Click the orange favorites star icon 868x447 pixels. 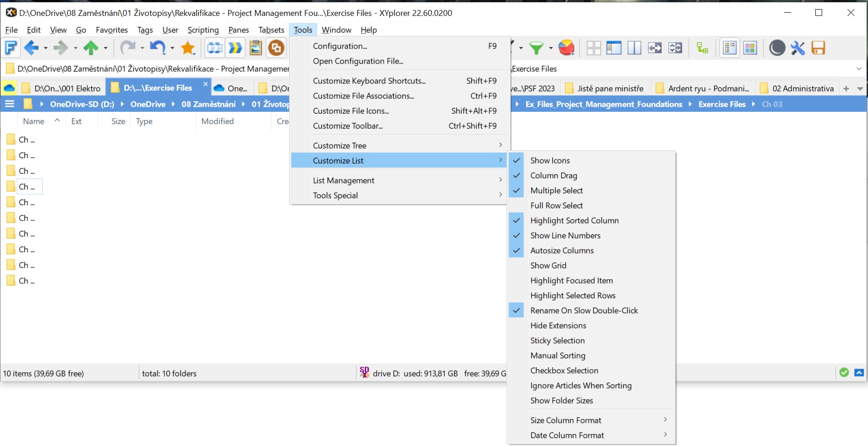tap(188, 48)
